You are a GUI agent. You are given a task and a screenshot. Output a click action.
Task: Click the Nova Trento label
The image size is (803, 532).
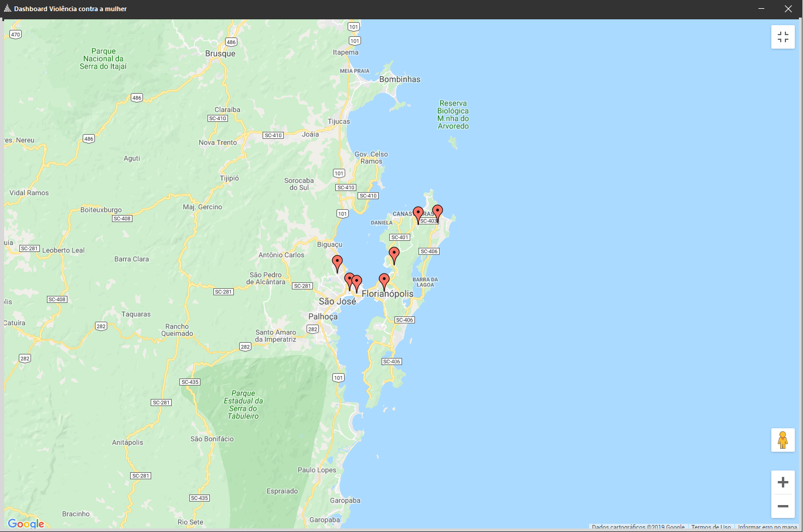point(218,142)
